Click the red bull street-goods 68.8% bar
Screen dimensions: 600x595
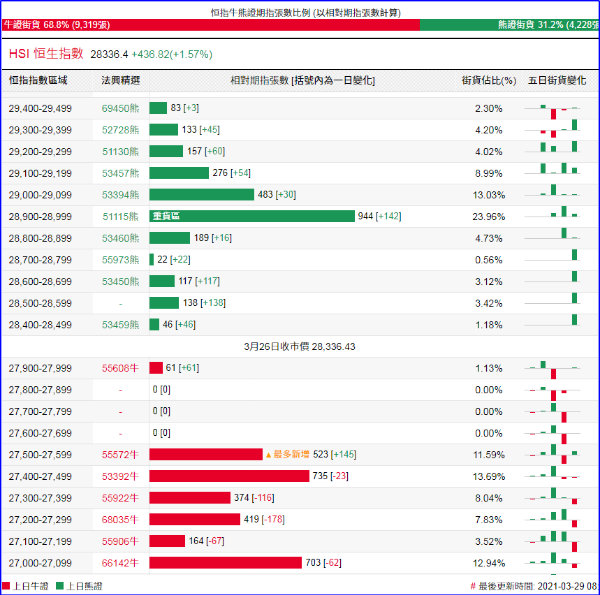coord(211,25)
